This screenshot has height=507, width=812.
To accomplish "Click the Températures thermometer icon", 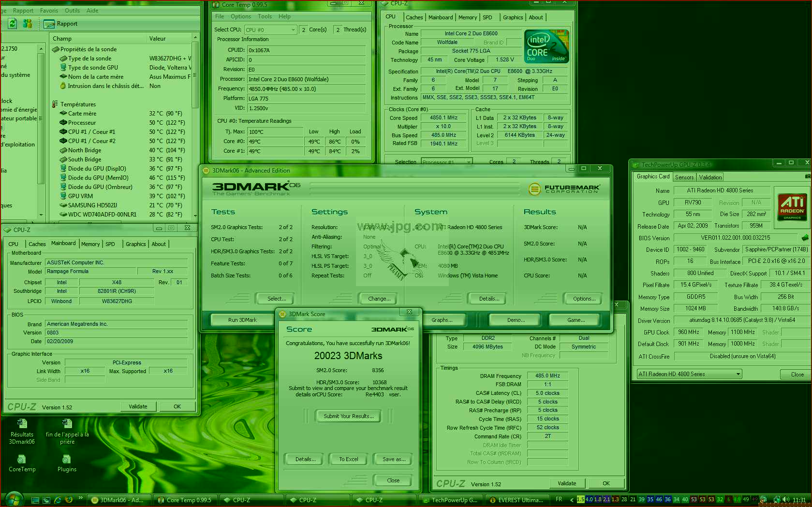I will (x=55, y=104).
